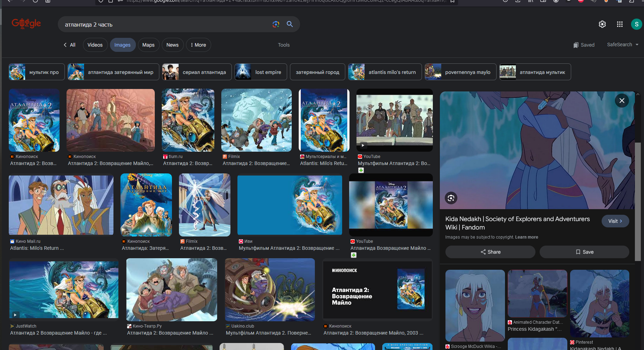Click the Learn more copyright link

click(x=526, y=237)
